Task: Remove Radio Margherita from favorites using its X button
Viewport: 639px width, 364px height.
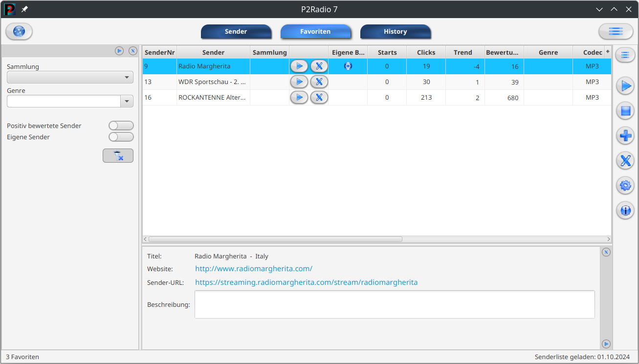Action: tap(319, 66)
